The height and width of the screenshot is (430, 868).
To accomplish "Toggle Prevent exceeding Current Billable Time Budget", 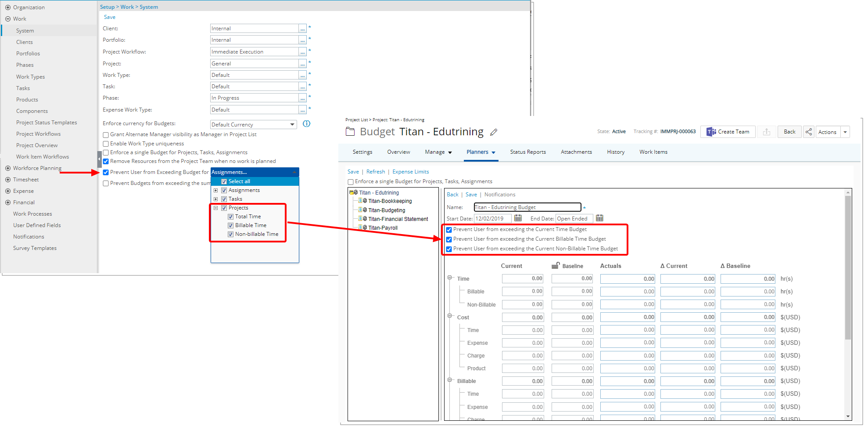I will [x=449, y=239].
